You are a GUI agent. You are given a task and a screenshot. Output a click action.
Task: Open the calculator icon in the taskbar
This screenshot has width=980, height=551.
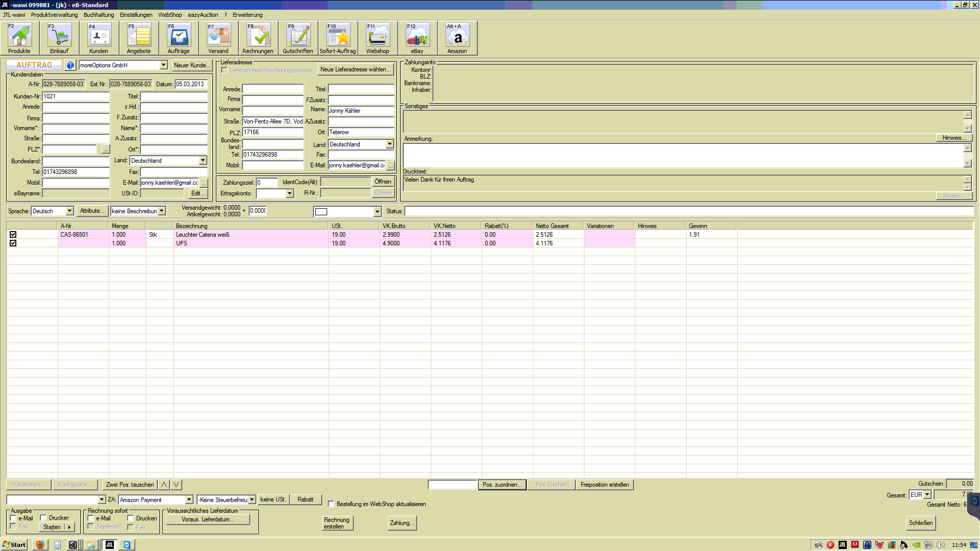click(x=58, y=545)
